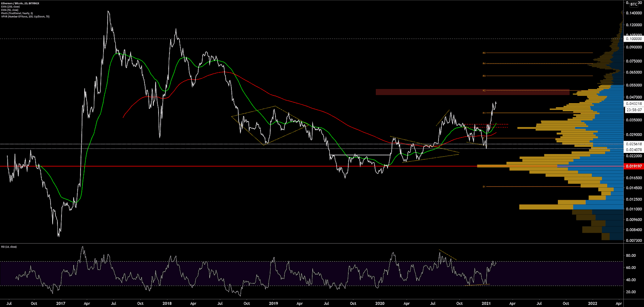Click the Pivots (Traditional, Yearly) indicator legend
The width and height of the screenshot is (644, 307).
17,13
